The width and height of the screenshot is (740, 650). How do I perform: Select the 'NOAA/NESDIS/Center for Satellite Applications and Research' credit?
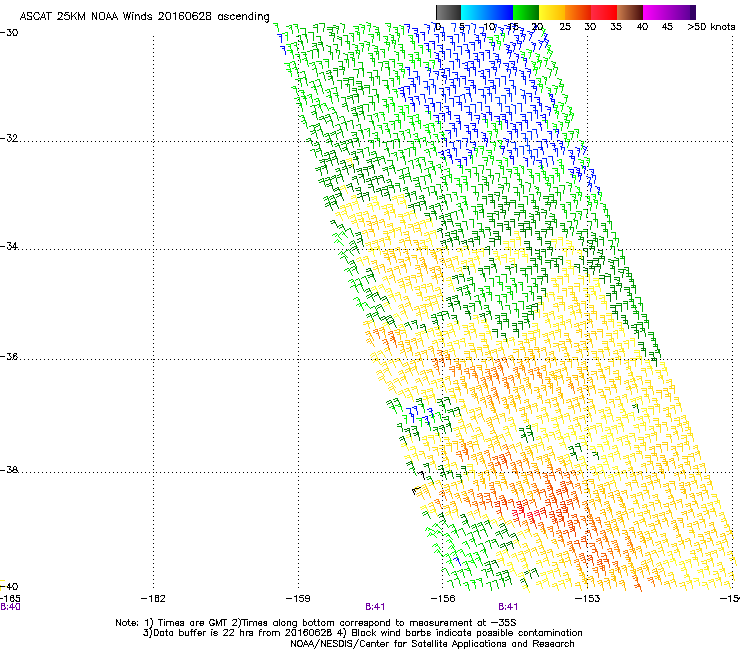point(432,644)
